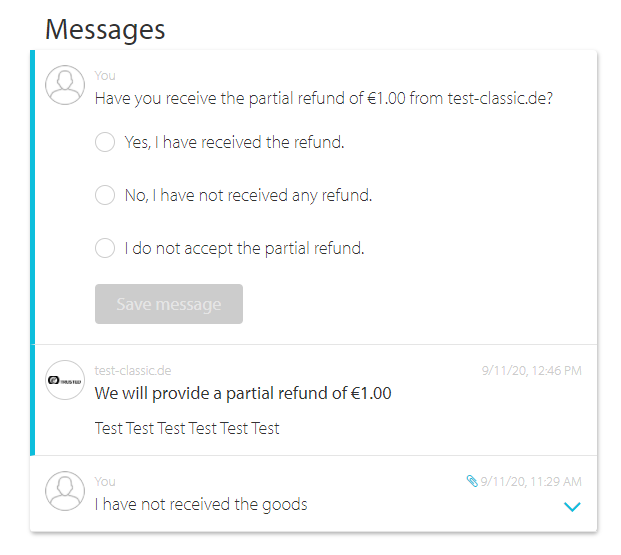The image size is (621, 555).
Task: Click the 9/11/20, 12:46 PM timestamp
Action: click(x=531, y=370)
